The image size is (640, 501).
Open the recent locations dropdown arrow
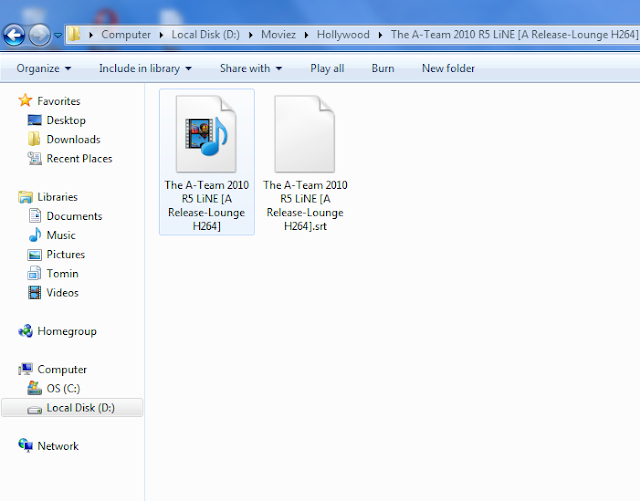[58, 36]
